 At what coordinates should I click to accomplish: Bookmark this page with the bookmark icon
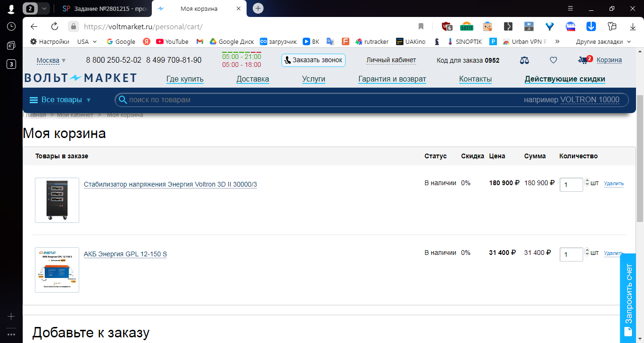(421, 26)
